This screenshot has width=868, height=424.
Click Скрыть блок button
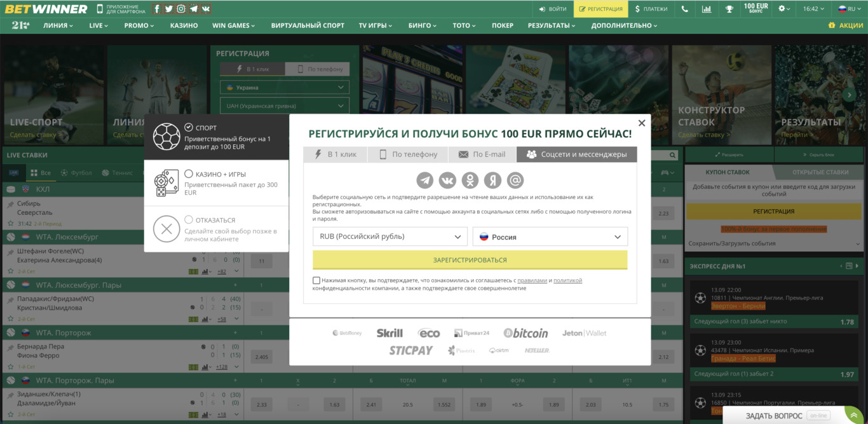pyautogui.click(x=820, y=154)
